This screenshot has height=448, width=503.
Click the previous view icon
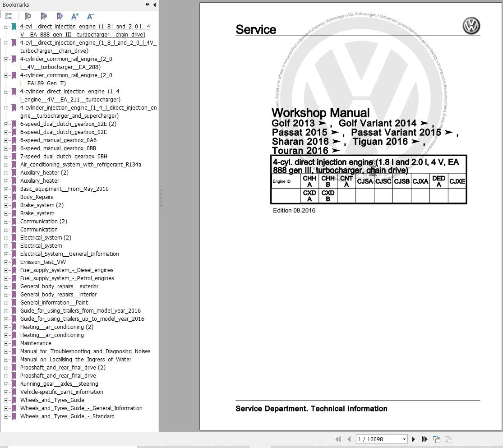[x=436, y=439]
